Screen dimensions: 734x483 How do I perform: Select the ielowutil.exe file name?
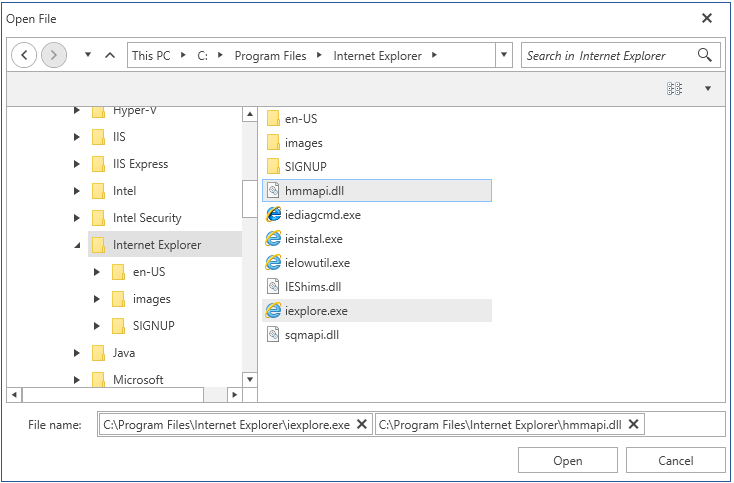tap(317, 263)
